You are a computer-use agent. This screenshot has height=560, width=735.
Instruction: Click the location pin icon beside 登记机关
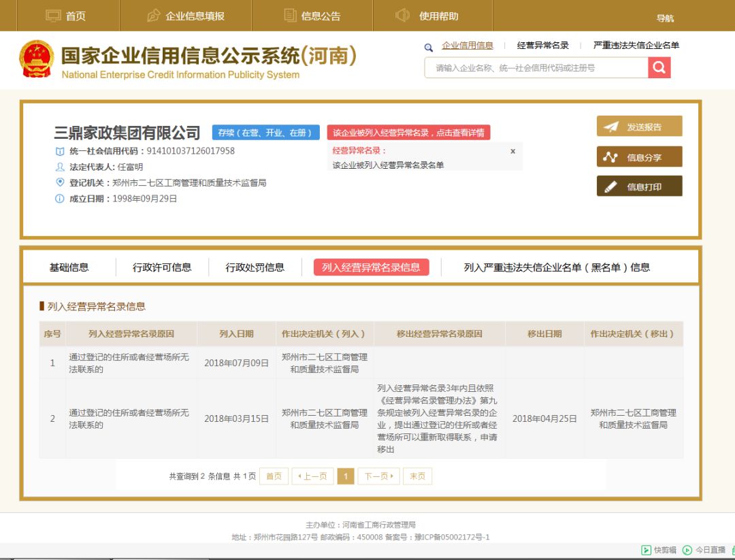[59, 182]
